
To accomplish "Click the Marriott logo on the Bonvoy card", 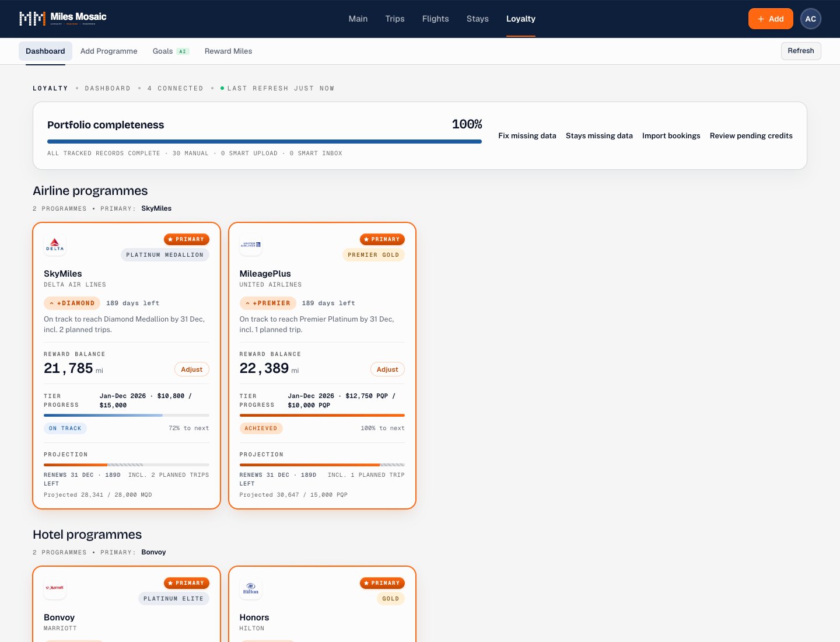I will [55, 588].
